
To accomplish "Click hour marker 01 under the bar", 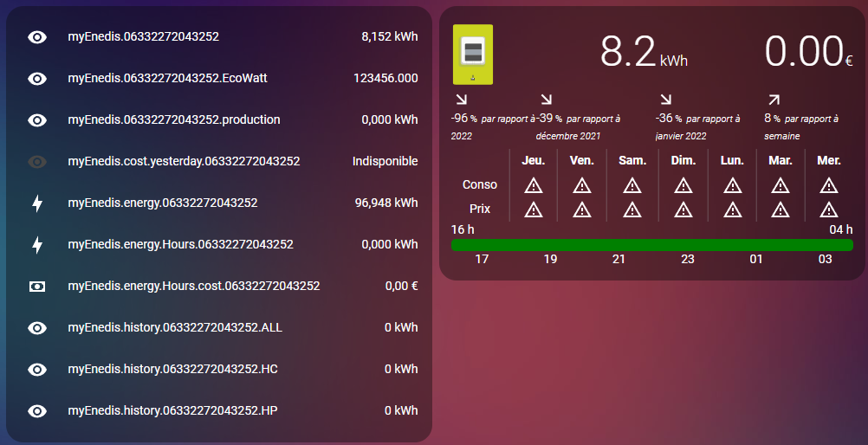I will pyautogui.click(x=755, y=259).
